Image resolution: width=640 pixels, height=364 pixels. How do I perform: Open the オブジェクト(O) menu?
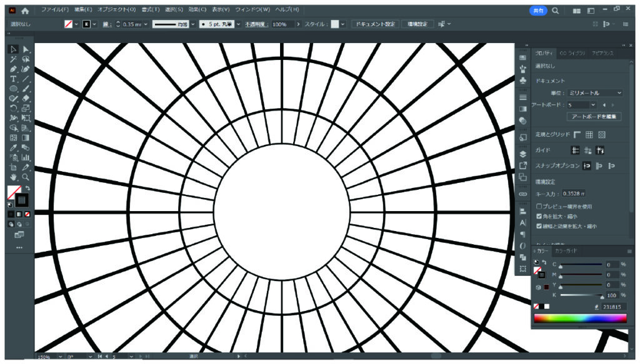[x=116, y=9]
